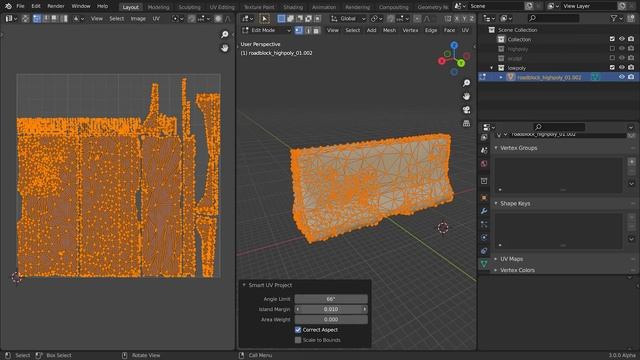Open Object Data green triangle tab
640x360 pixels.
click(484, 264)
